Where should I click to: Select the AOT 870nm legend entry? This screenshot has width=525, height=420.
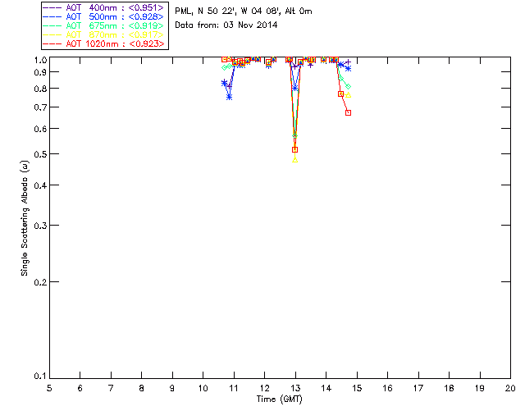pyautogui.click(x=103, y=34)
